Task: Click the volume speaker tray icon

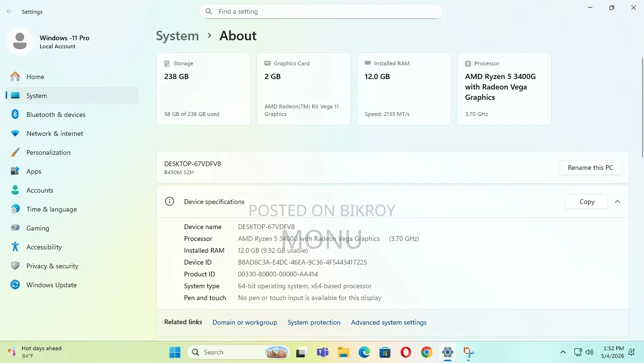Action: [x=590, y=352]
